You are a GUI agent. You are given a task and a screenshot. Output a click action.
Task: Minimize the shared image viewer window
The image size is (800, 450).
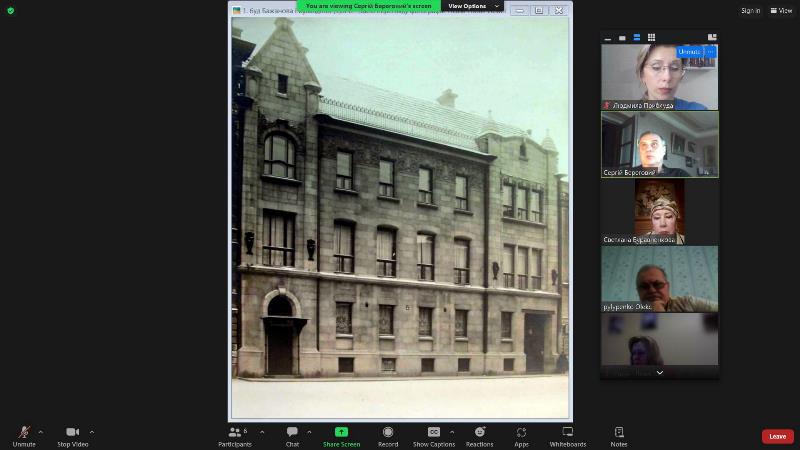click(519, 10)
